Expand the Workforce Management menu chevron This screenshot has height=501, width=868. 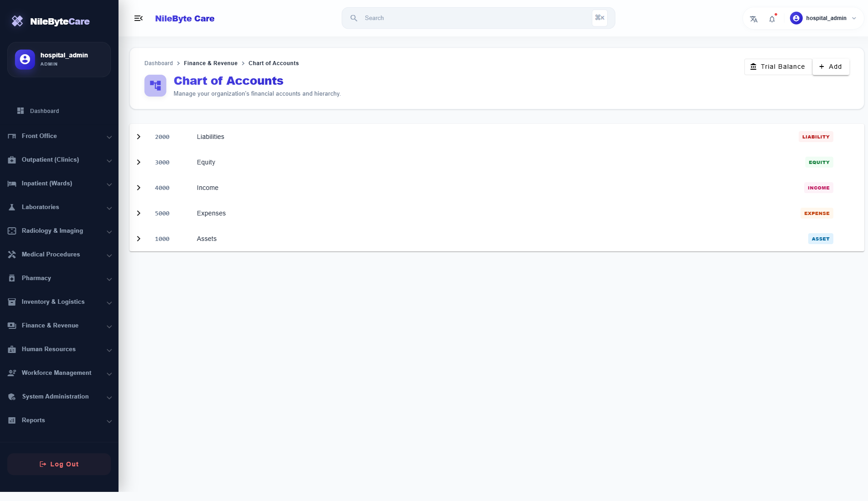109,374
